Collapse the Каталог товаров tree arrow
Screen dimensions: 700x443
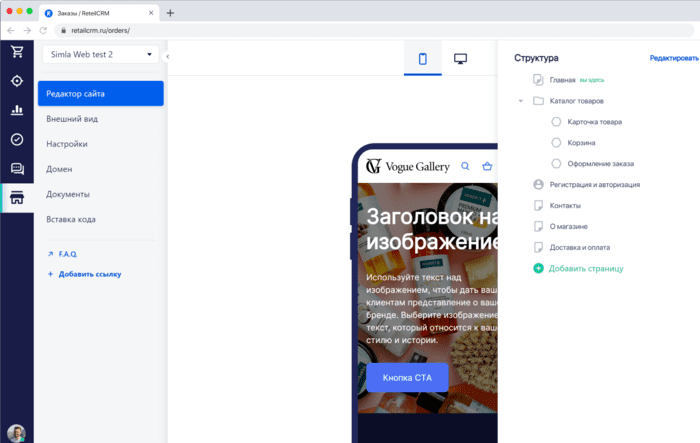pos(521,101)
